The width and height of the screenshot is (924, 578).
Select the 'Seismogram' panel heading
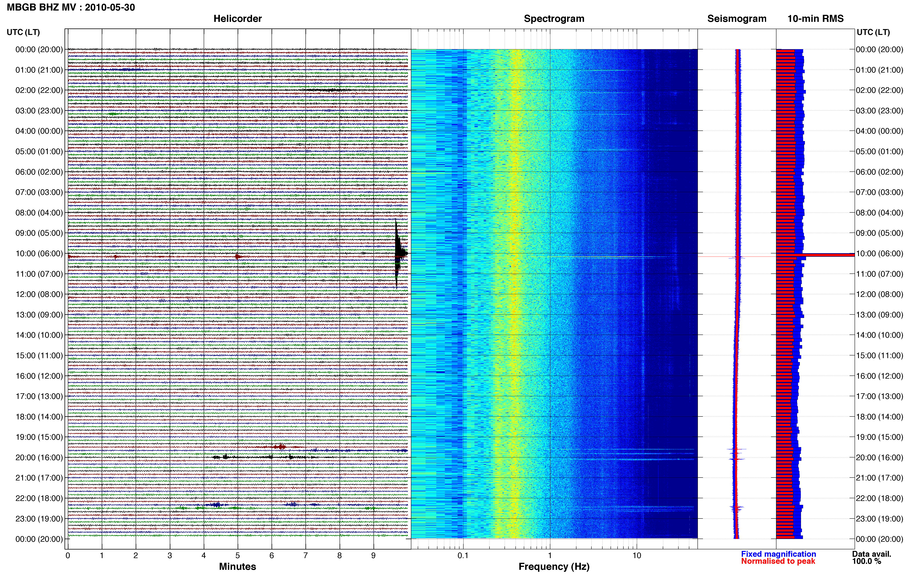[x=737, y=19]
